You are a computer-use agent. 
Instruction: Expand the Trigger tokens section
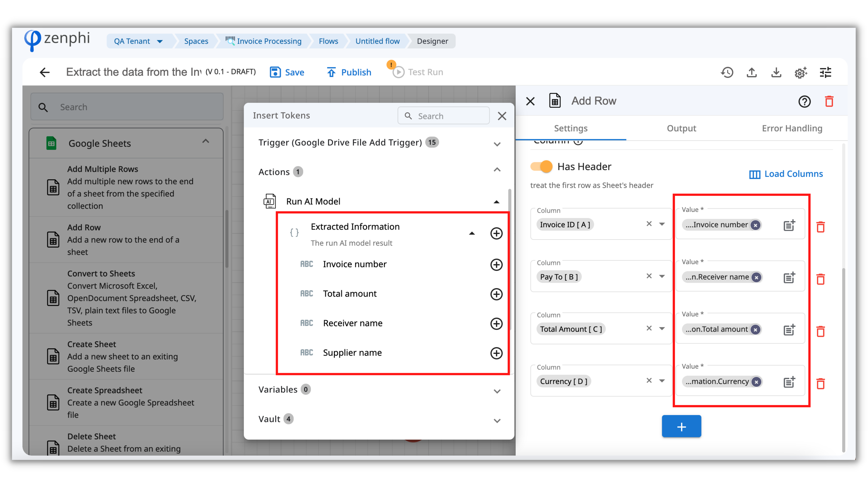pos(497,144)
